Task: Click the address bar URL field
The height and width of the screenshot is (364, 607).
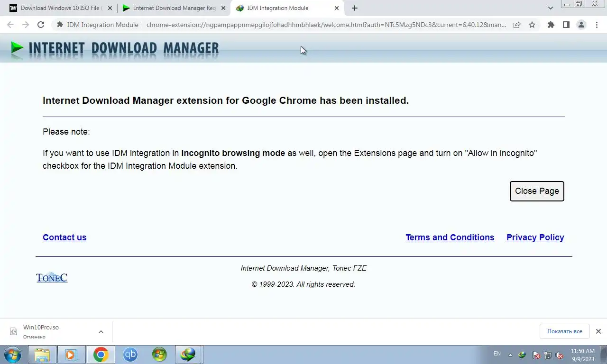Action: (326, 25)
